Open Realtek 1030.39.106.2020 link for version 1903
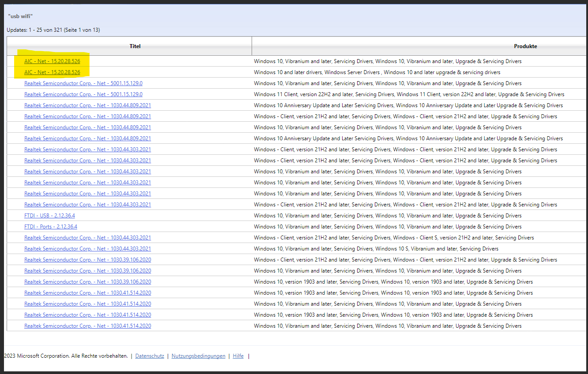The width and height of the screenshot is (588, 374). [87, 282]
